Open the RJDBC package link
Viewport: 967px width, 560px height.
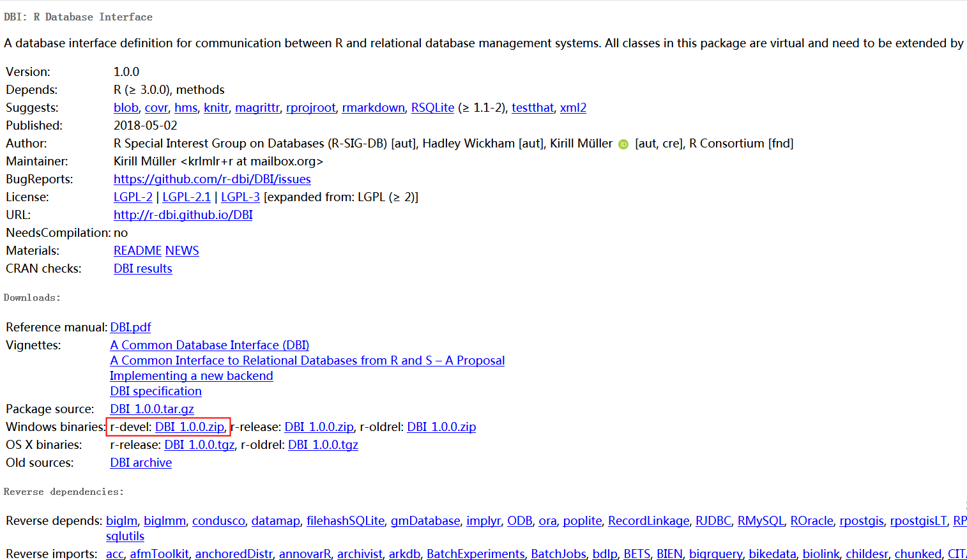tap(713, 521)
